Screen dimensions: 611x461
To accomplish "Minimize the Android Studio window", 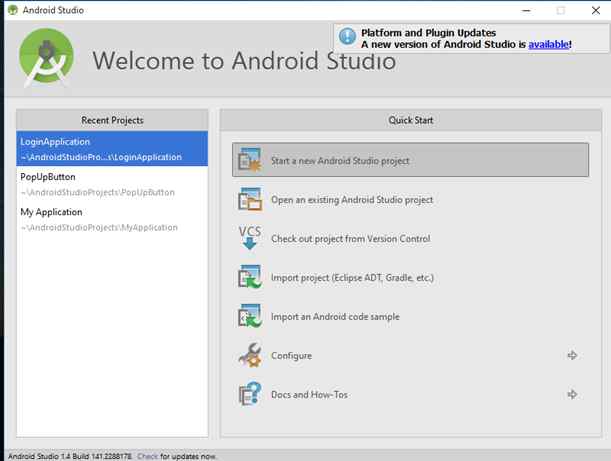I will tap(526, 11).
